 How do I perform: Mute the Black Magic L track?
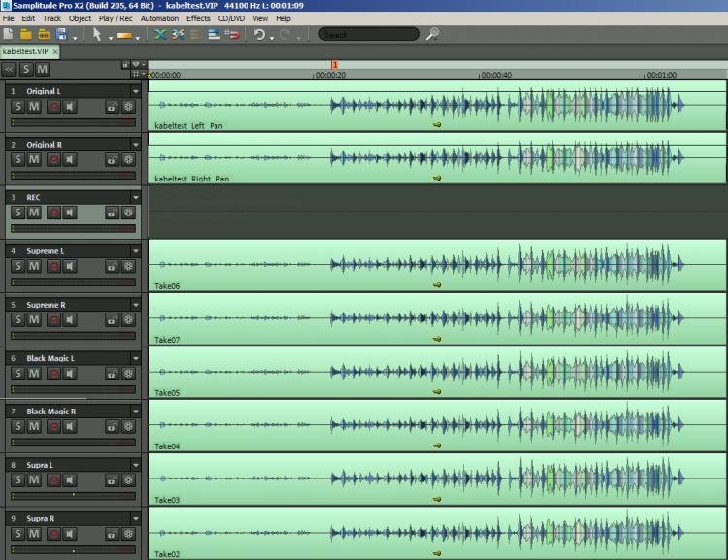pyautogui.click(x=34, y=372)
